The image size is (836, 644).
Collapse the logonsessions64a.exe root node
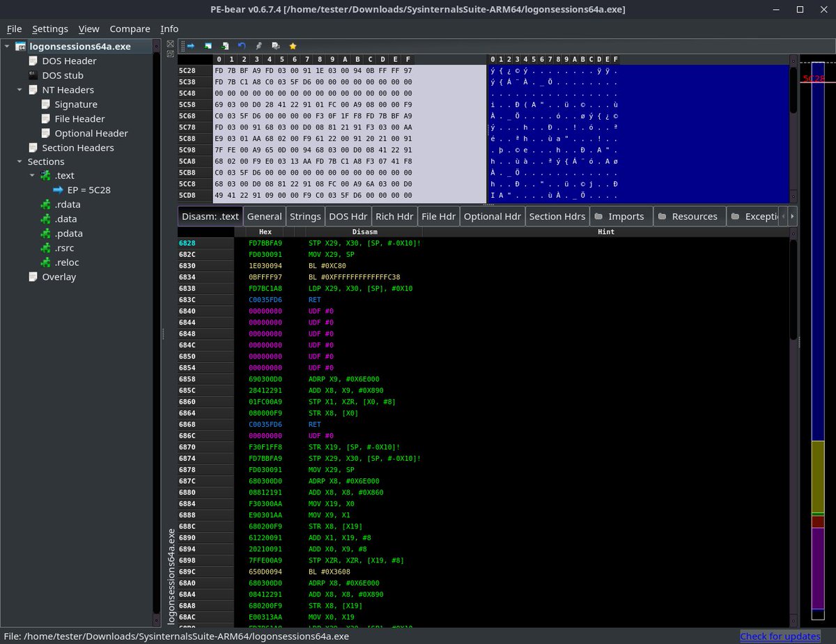[7, 47]
